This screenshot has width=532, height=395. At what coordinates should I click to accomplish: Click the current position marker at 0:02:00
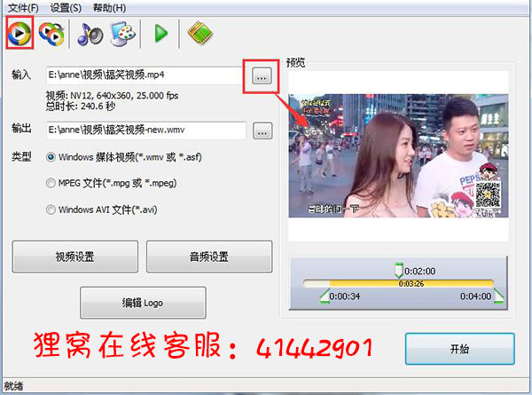click(399, 270)
